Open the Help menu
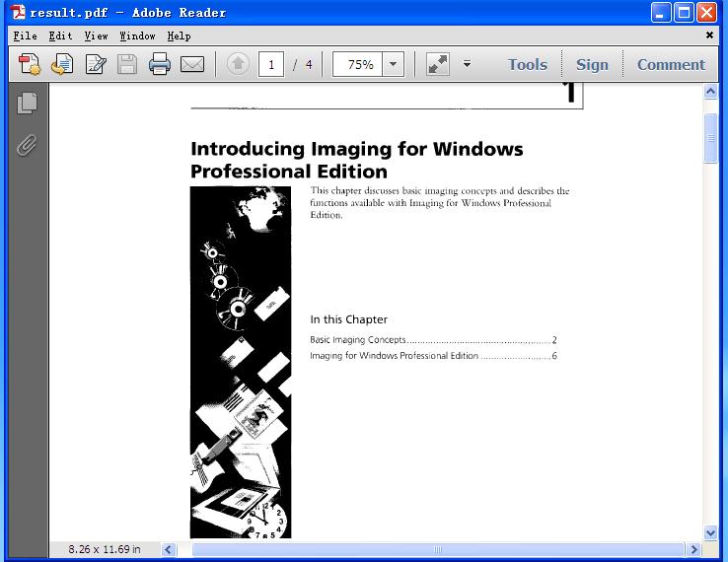 pyautogui.click(x=180, y=35)
